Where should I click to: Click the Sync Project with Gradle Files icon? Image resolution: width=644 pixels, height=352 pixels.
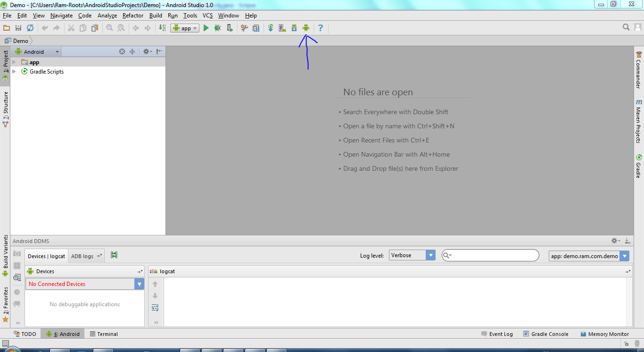pyautogui.click(x=271, y=28)
